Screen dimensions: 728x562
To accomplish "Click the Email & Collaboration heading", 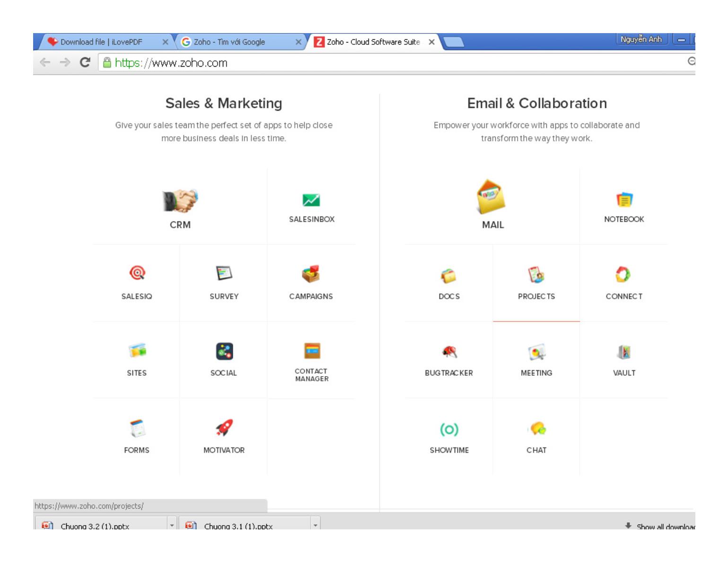I will [537, 103].
